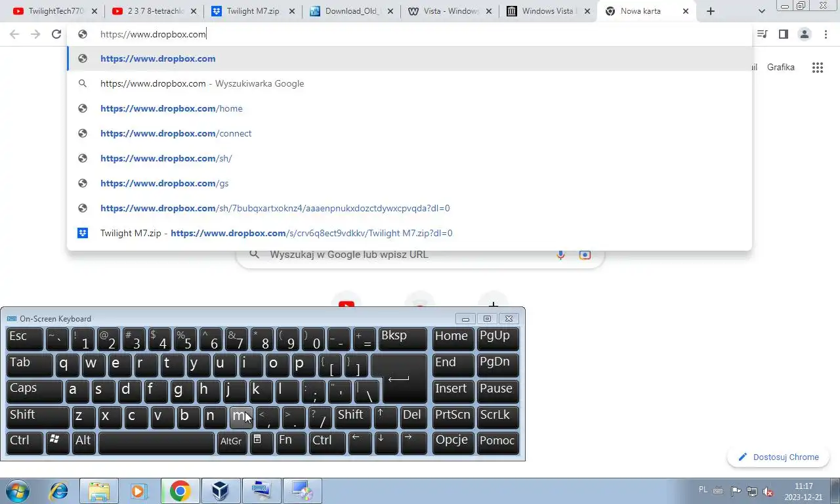840x504 pixels.
Task: Click the Google Lens camera search icon
Action: click(x=585, y=255)
